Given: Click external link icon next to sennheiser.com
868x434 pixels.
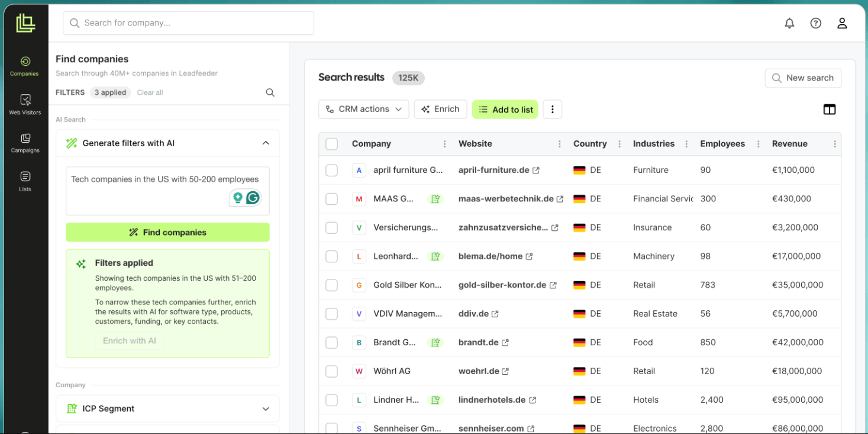Looking at the screenshot, I should click(x=531, y=429).
